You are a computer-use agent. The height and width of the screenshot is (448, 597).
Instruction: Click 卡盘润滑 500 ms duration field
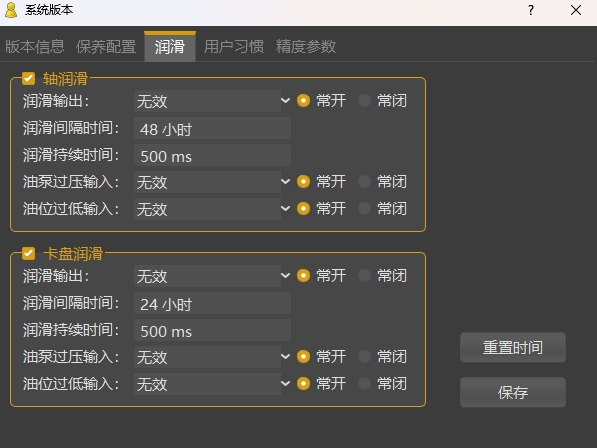[212, 330]
